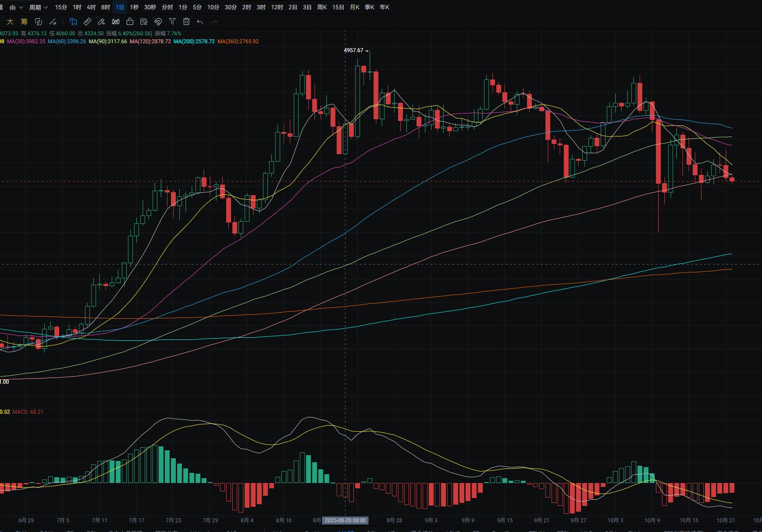Click the refresh/replay chart icon
The width and height of the screenshot is (762, 532).
[38, 22]
